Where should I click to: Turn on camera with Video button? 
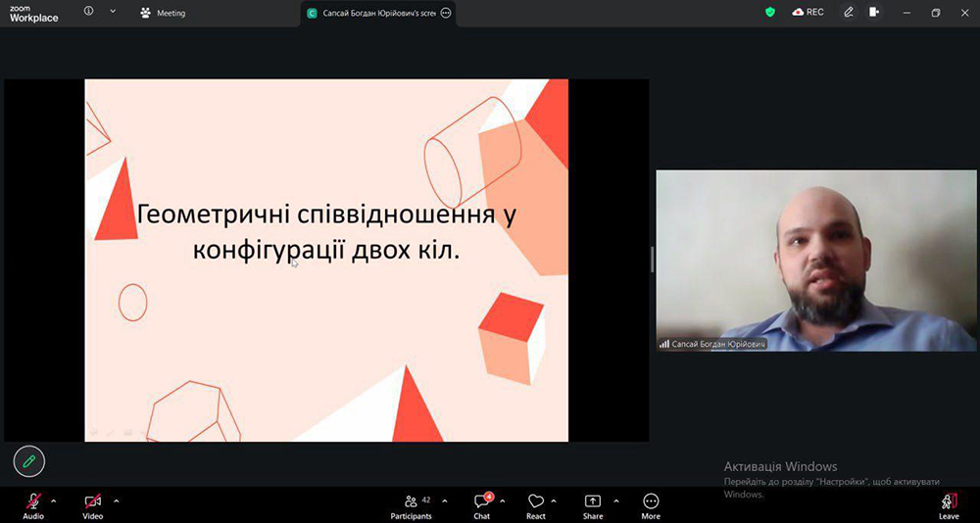pyautogui.click(x=92, y=502)
